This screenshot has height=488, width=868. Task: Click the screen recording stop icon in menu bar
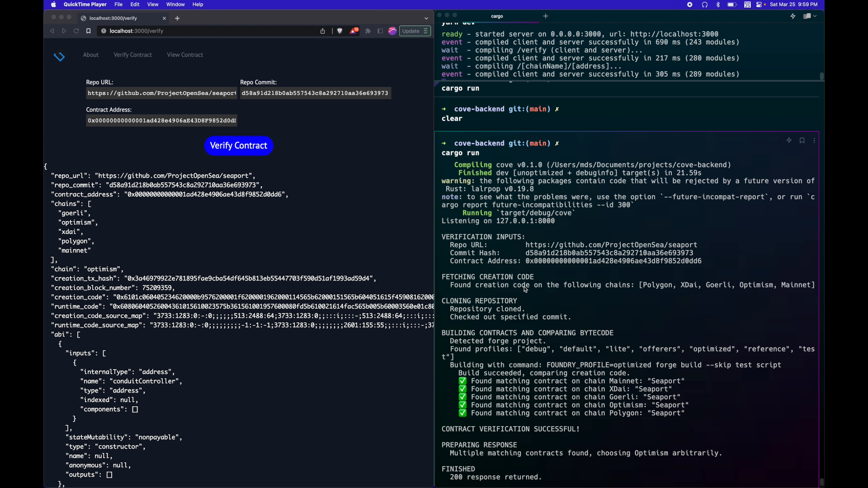pyautogui.click(x=690, y=5)
